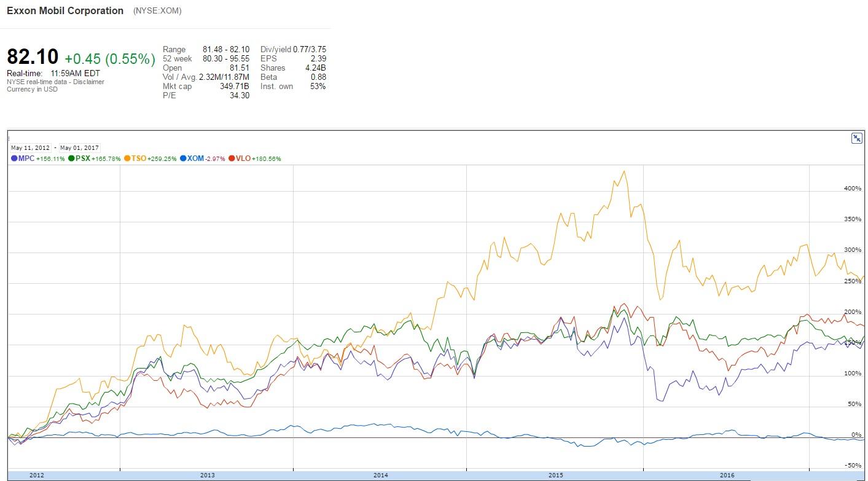Click the Beta value 0.88
The width and height of the screenshot is (868, 481).
click(x=319, y=77)
